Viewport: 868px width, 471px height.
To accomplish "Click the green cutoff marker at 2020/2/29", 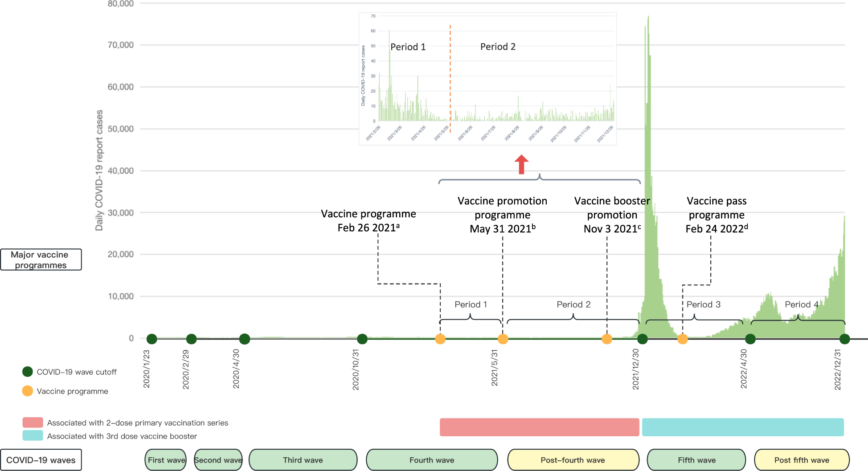I will click(x=191, y=339).
